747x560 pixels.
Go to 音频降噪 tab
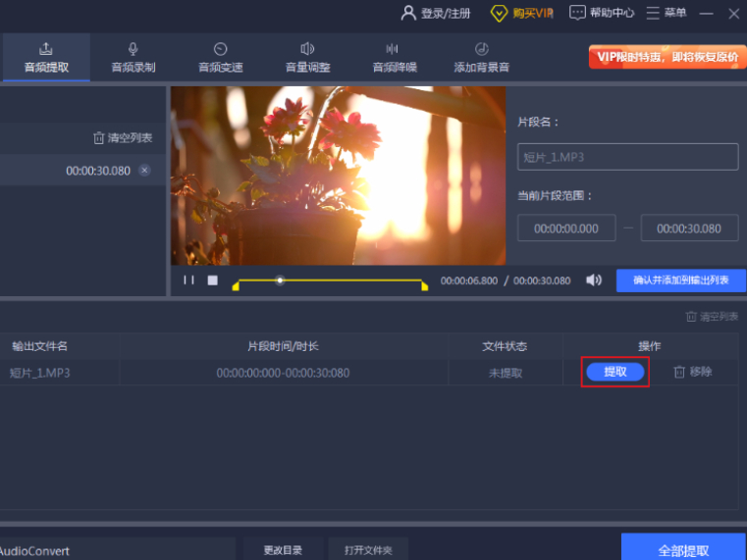tap(395, 58)
